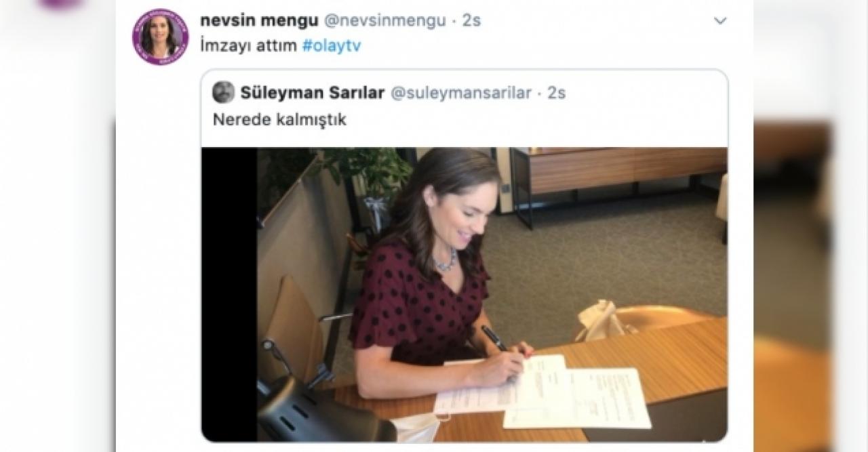
Task: Expand the tweet options chevron
Action: pyautogui.click(x=720, y=21)
